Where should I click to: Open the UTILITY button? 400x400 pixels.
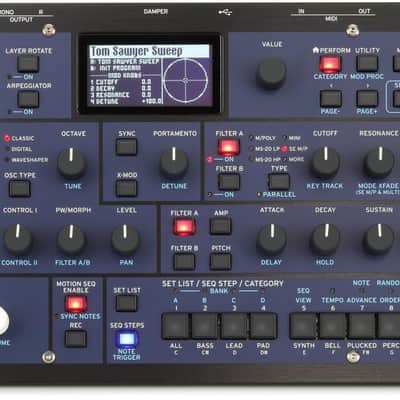[367, 64]
